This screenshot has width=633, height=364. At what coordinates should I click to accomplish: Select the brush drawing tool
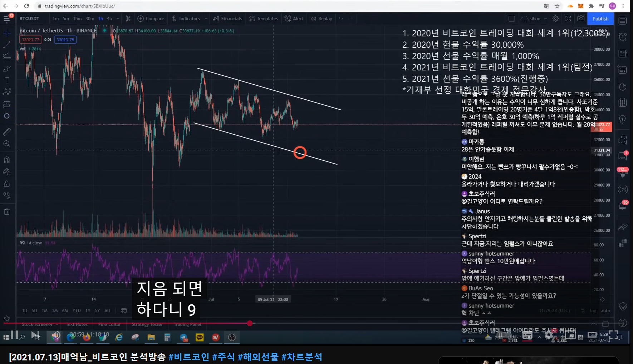7,69
